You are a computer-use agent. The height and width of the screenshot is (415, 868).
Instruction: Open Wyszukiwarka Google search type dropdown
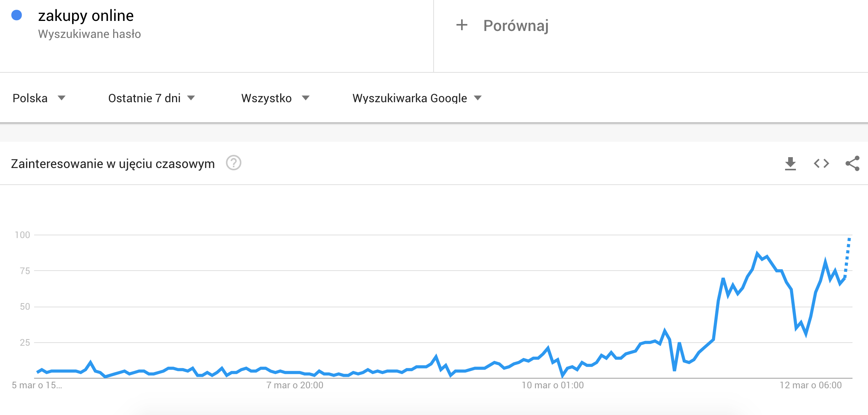click(x=417, y=98)
